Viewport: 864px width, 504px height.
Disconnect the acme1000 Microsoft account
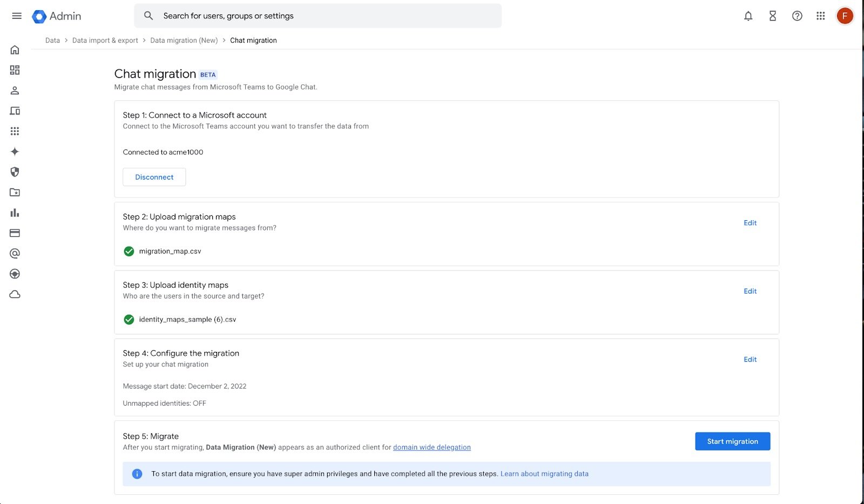(x=154, y=176)
